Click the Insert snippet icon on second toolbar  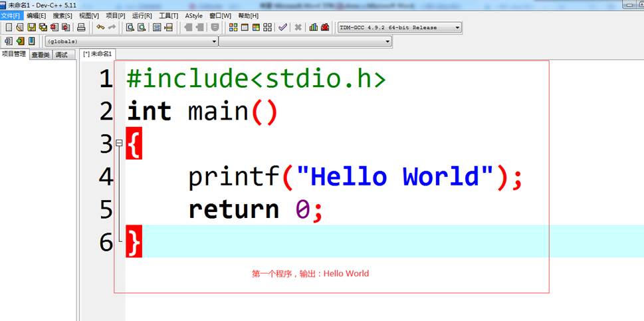(x=9, y=41)
